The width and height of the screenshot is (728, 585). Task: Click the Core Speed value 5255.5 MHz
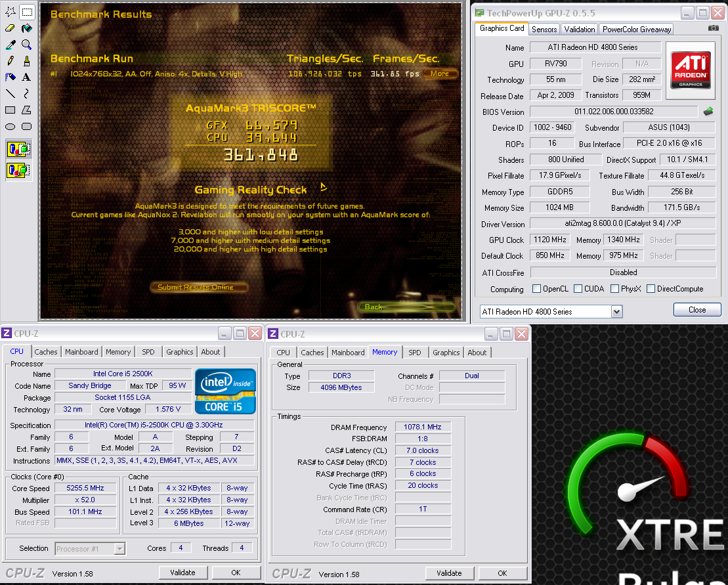point(85,488)
